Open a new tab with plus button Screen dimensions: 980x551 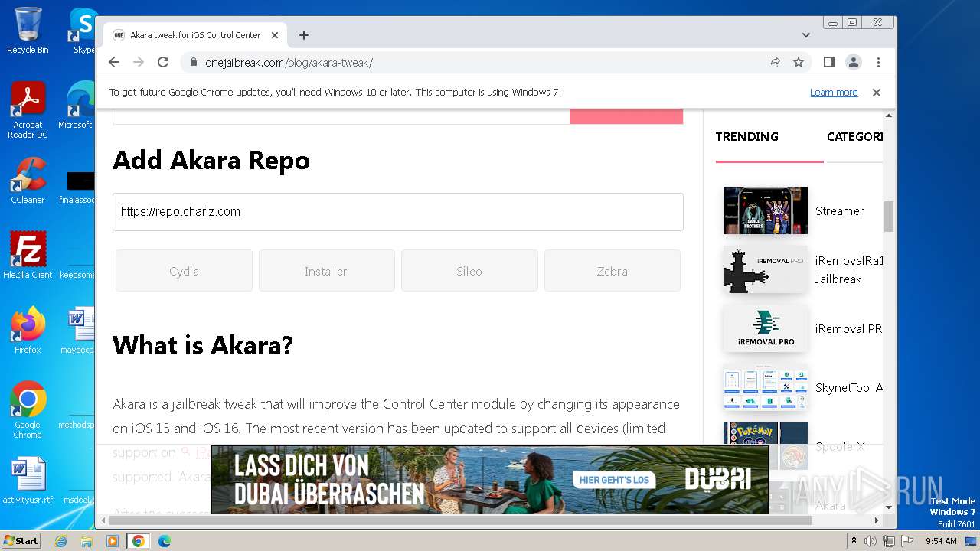[304, 35]
